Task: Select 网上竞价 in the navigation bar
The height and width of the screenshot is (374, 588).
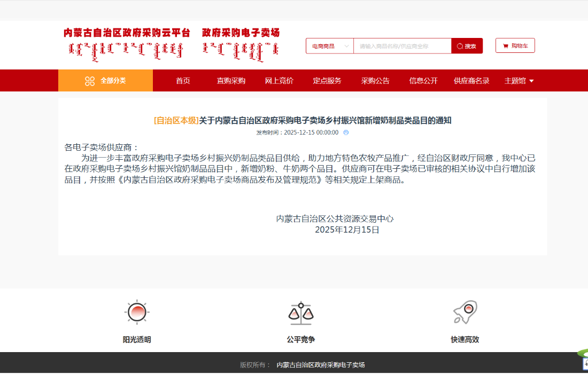Action: [x=279, y=81]
